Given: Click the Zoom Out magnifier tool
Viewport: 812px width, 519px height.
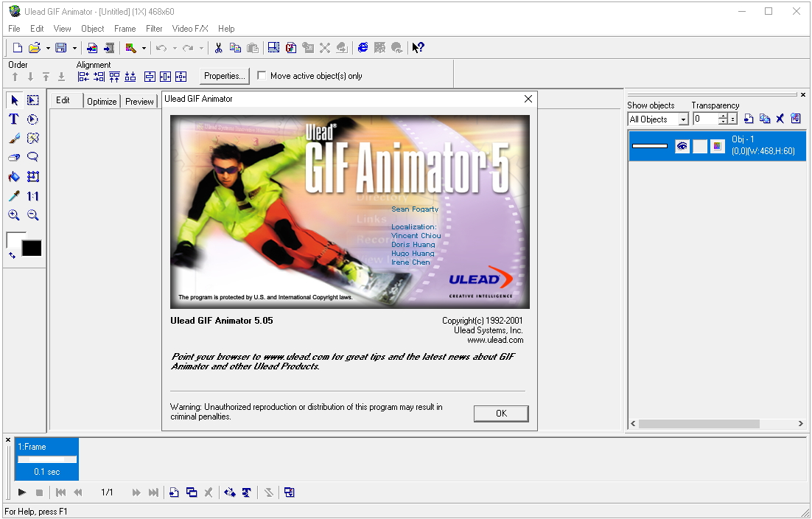Looking at the screenshot, I should (x=33, y=215).
